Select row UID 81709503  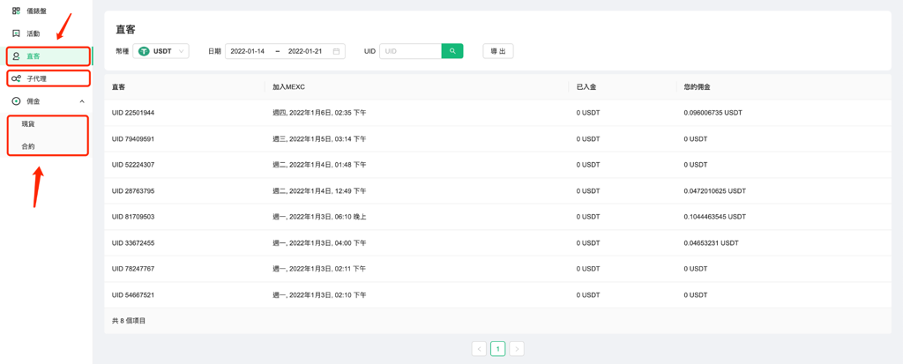pyautogui.click(x=498, y=217)
